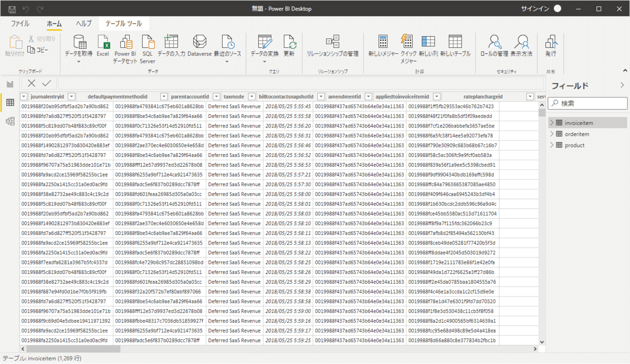
Task: Click the 貼り付け (Paste) icon
Action: [x=15, y=42]
